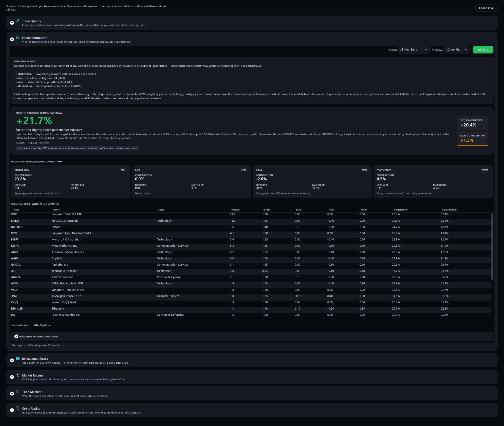Click the Weight column header
504x426 pixels.
click(x=235, y=210)
